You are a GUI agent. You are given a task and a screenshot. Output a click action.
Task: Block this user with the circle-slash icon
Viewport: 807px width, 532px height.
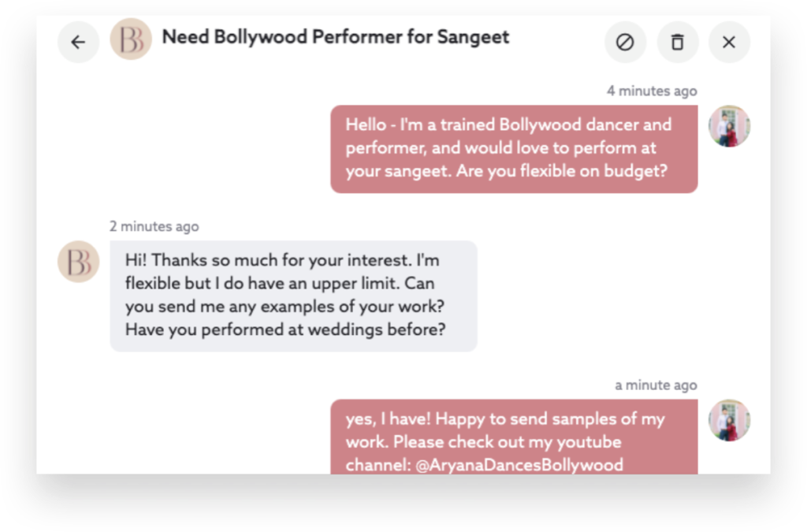(x=625, y=43)
